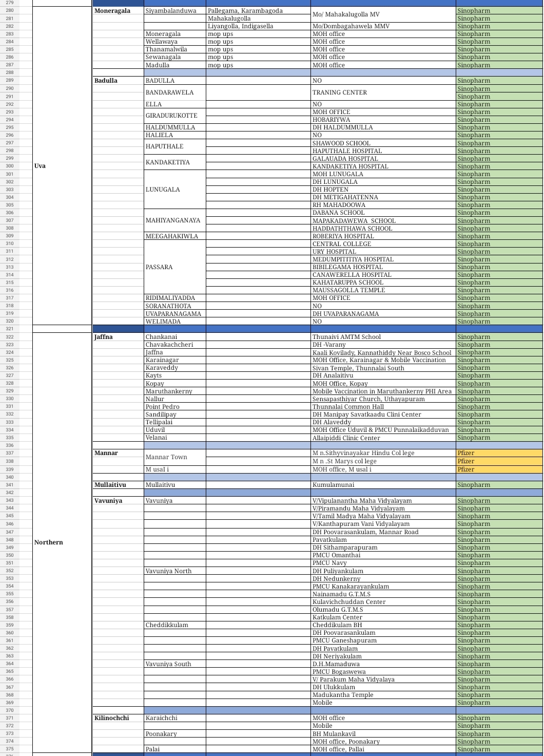Click the "PASSARA" cell
Screen dimensions: 544x756
coord(174,267)
